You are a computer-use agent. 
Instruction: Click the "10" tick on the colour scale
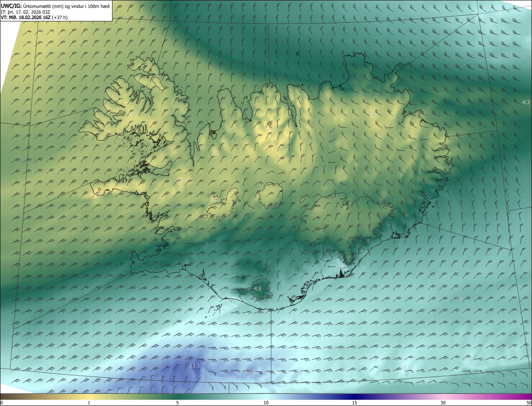(266, 403)
